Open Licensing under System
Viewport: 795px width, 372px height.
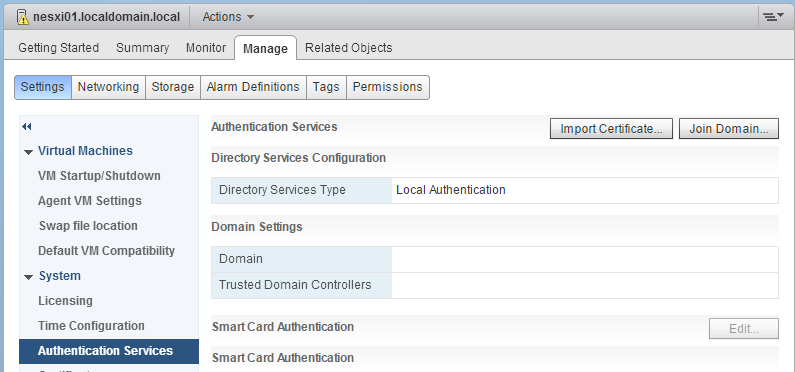[x=65, y=301]
